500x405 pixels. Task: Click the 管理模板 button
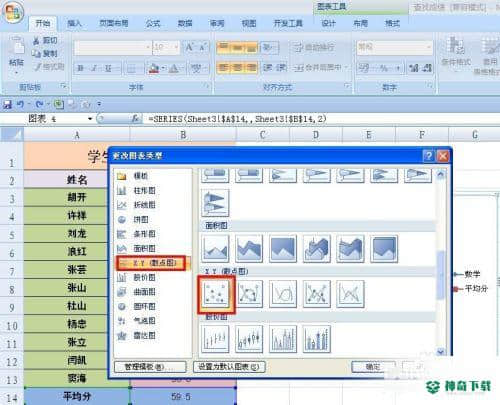pyautogui.click(x=150, y=367)
